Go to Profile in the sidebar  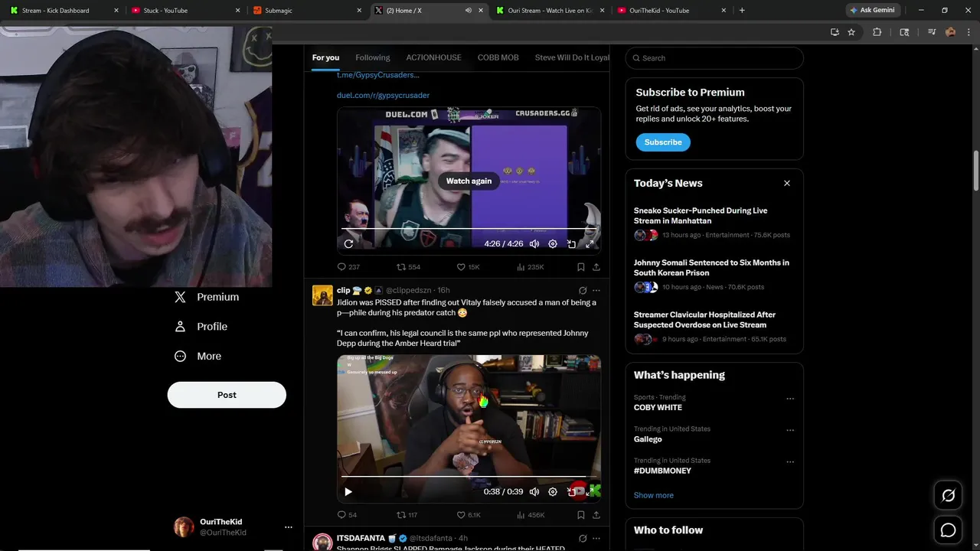[x=201, y=326]
